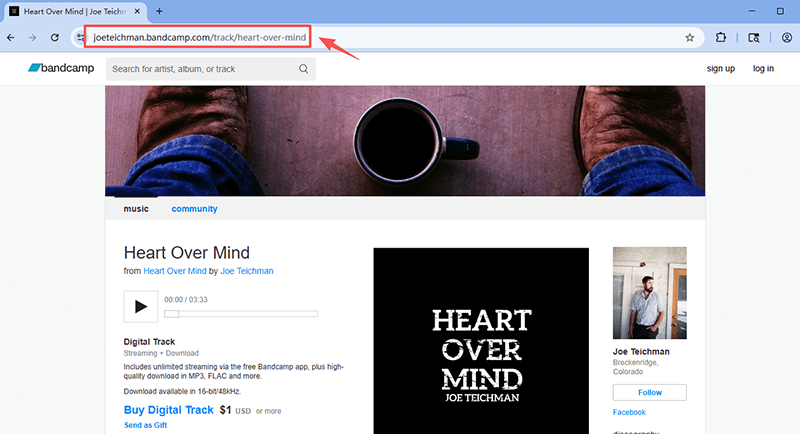Go back using the browser back arrow
The width and height of the screenshot is (800, 434).
pyautogui.click(x=11, y=37)
